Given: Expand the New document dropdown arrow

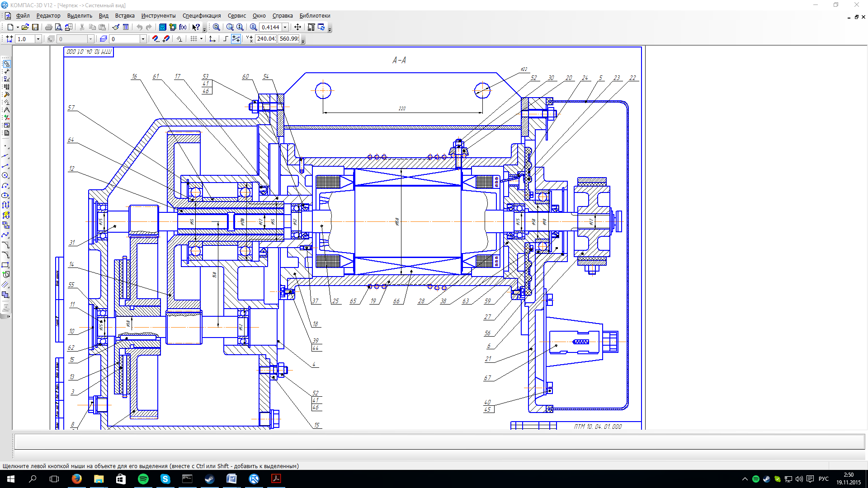Looking at the screenshot, I should pyautogui.click(x=18, y=27).
